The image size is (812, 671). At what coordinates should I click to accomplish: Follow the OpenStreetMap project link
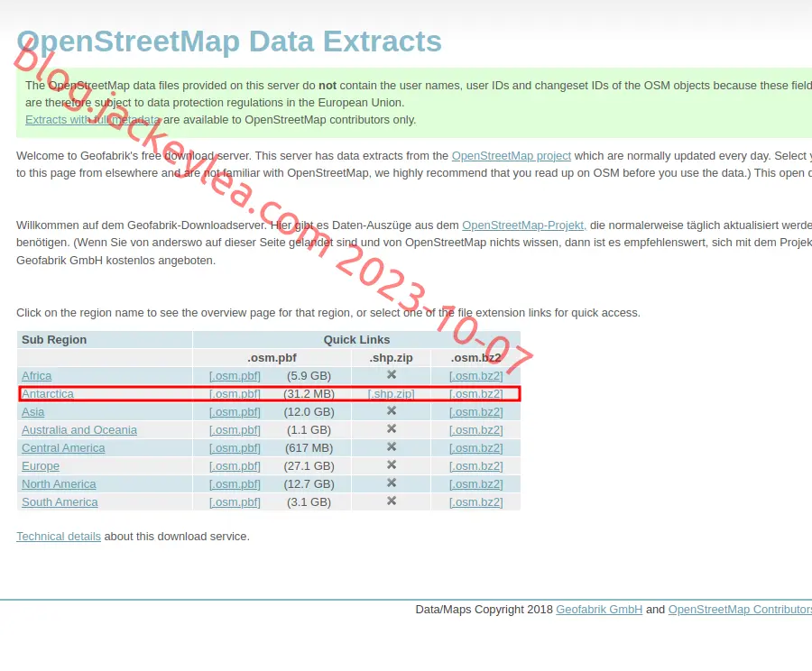tap(512, 156)
